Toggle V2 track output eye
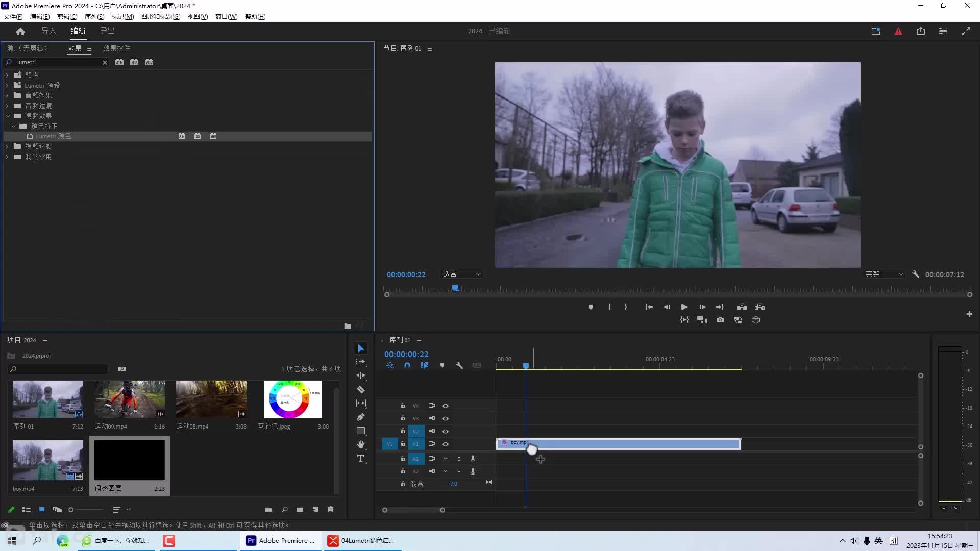The height and width of the screenshot is (551, 980). [445, 431]
